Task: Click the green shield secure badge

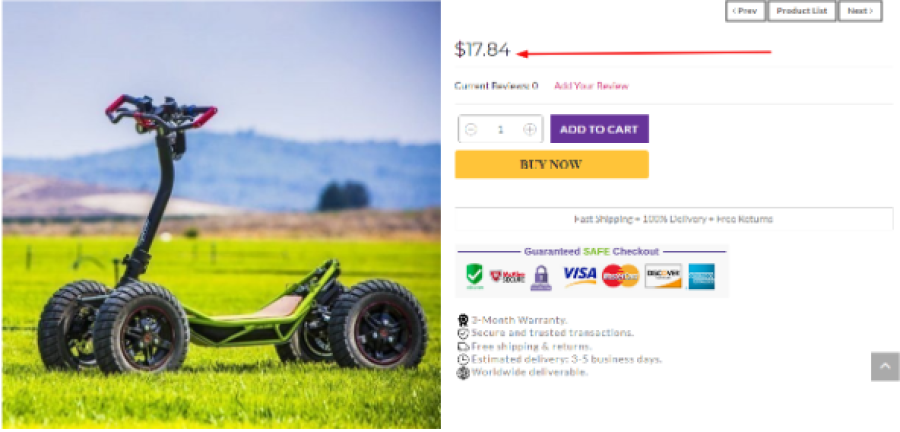Action: [474, 276]
